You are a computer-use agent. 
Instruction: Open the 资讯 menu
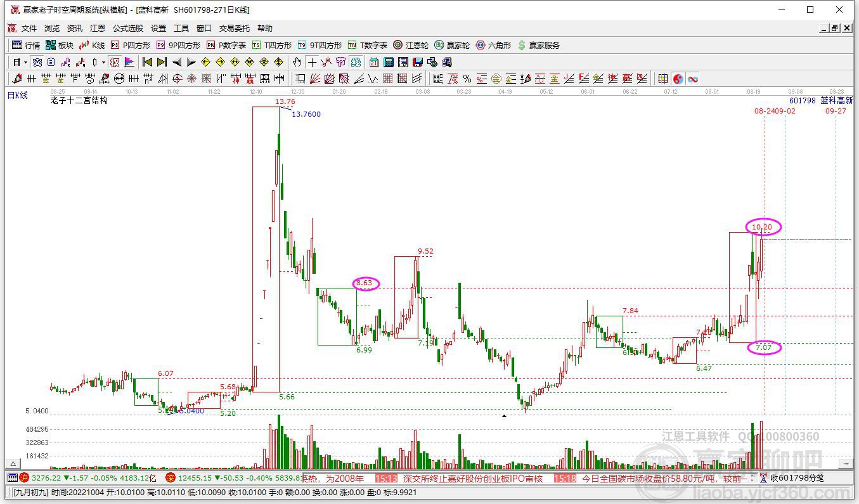[x=75, y=29]
